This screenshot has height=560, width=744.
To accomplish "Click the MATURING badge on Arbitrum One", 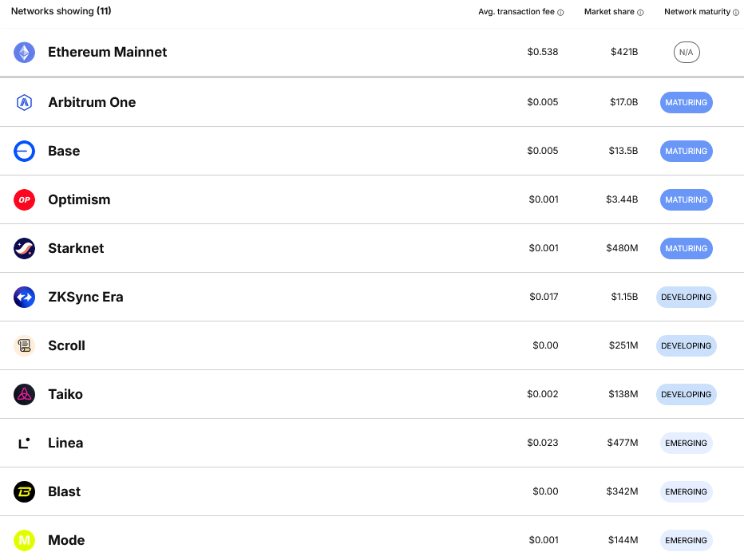I will [686, 102].
